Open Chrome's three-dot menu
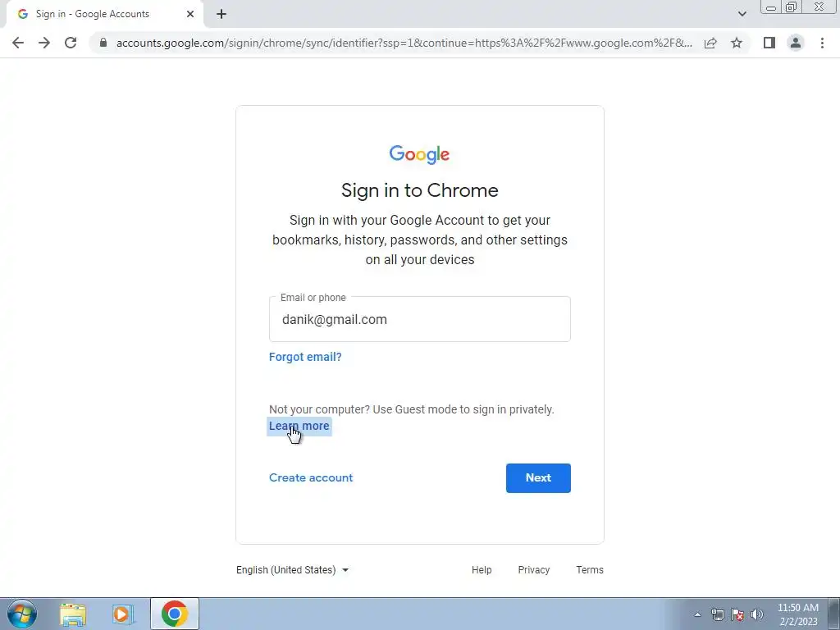Image resolution: width=840 pixels, height=630 pixels. [x=822, y=43]
